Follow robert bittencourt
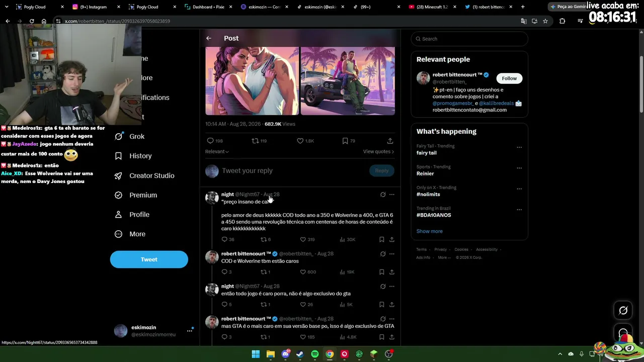644x362 pixels. [x=509, y=78]
